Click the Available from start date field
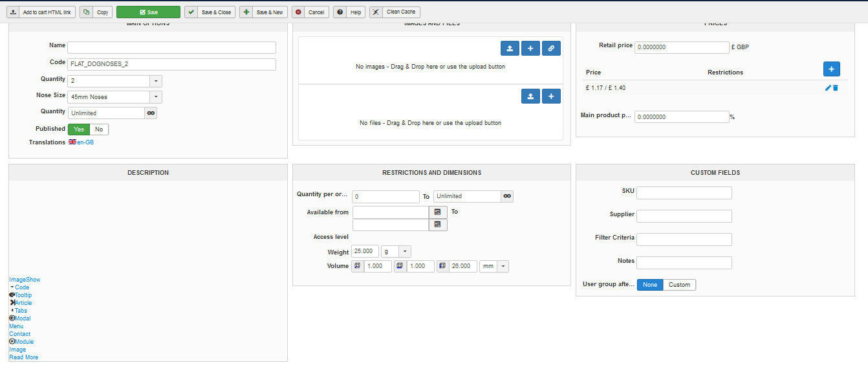Screen dimensions: 868x369 391,212
